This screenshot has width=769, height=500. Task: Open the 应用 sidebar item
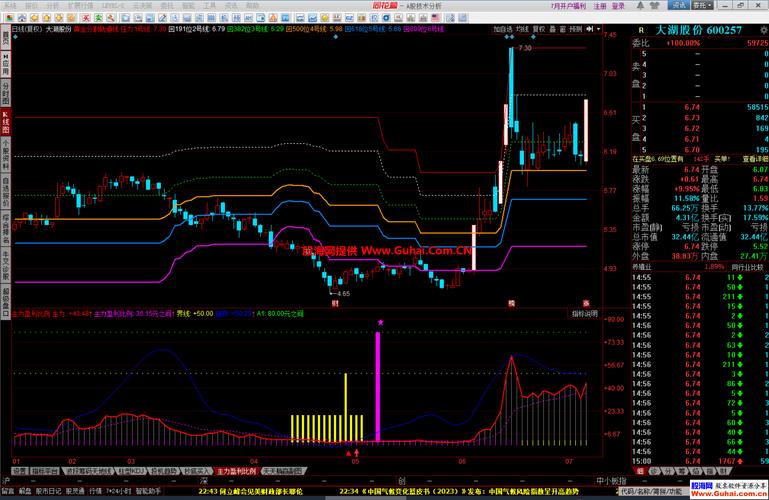point(5,64)
